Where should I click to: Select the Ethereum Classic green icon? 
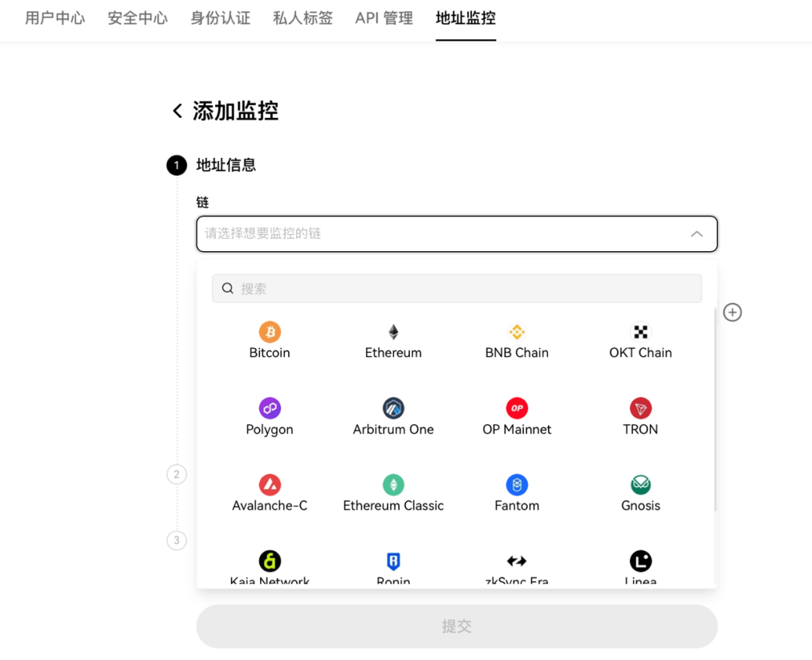[x=393, y=485]
